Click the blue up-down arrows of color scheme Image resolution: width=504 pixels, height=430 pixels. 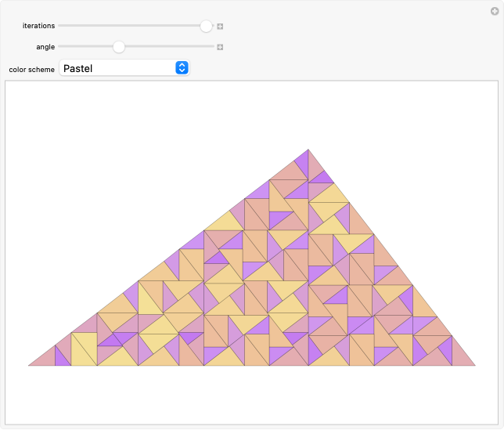click(x=182, y=68)
